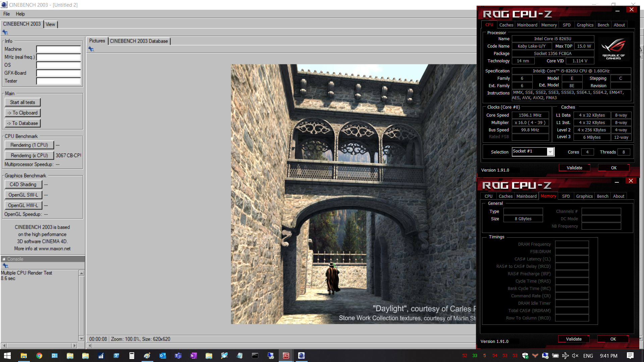Open Command Prompt from the taskbar
Image resolution: width=644 pixels, height=362 pixels.
click(255, 356)
